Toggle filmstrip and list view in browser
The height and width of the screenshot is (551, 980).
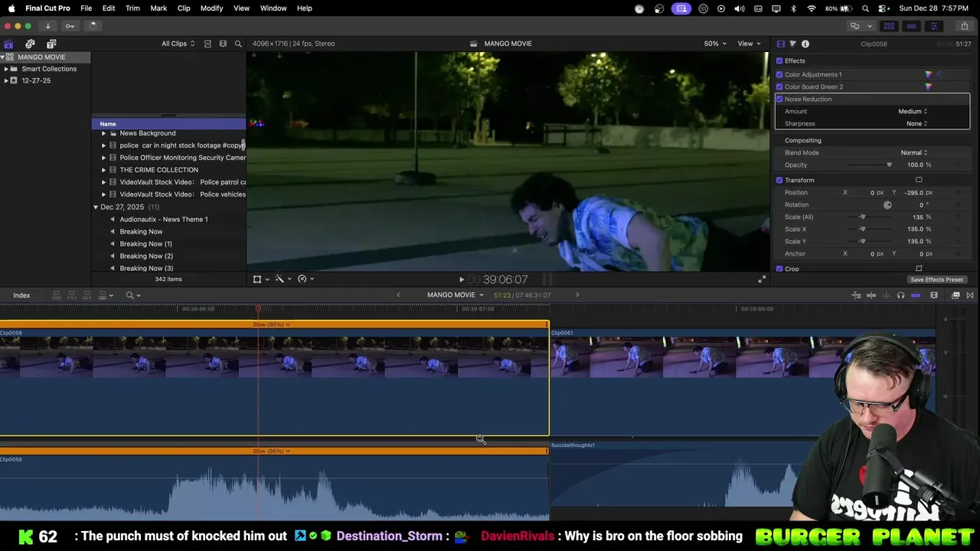click(207, 44)
